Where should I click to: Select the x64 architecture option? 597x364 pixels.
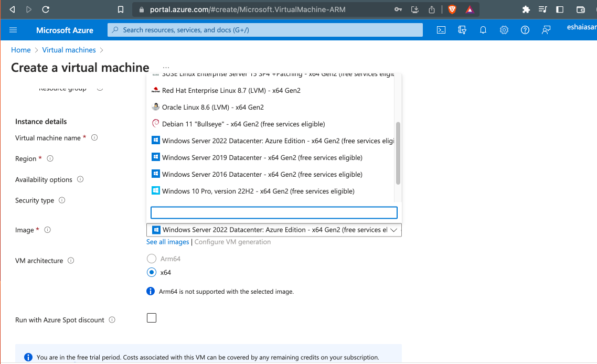point(152,272)
